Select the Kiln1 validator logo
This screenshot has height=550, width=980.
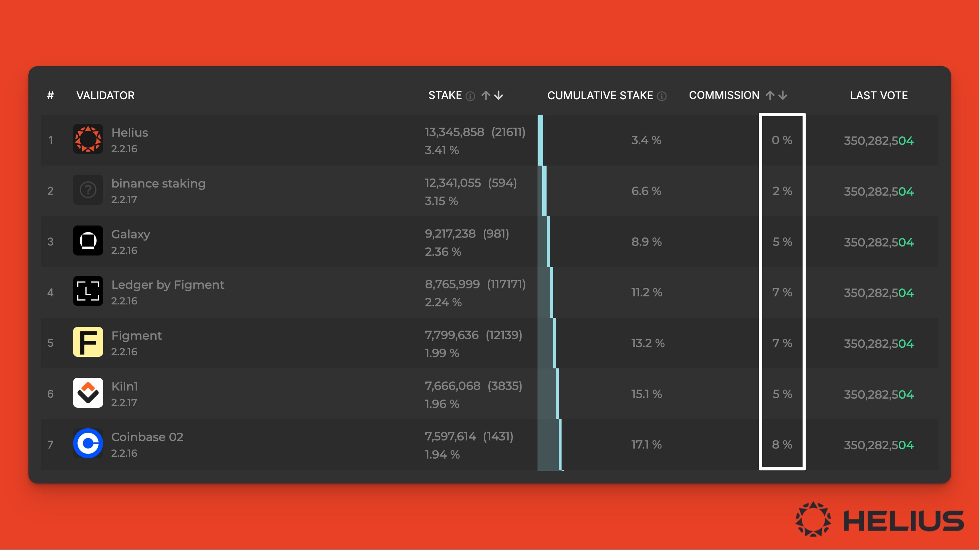(x=88, y=393)
